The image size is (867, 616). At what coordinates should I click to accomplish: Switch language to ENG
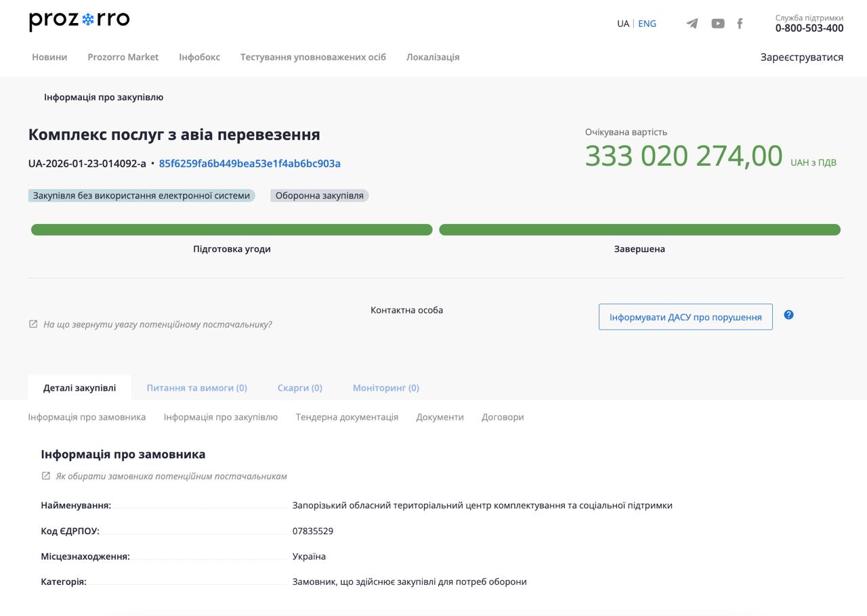point(647,24)
